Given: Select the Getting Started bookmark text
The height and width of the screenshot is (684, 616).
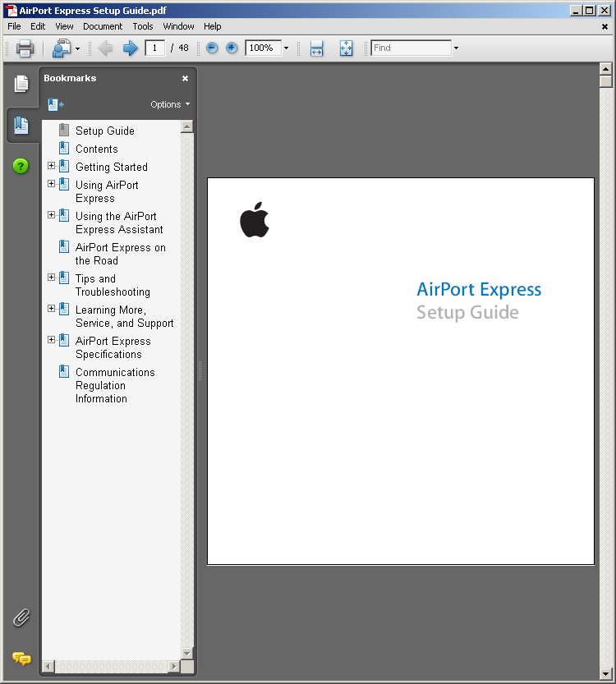Looking at the screenshot, I should pyautogui.click(x=111, y=167).
